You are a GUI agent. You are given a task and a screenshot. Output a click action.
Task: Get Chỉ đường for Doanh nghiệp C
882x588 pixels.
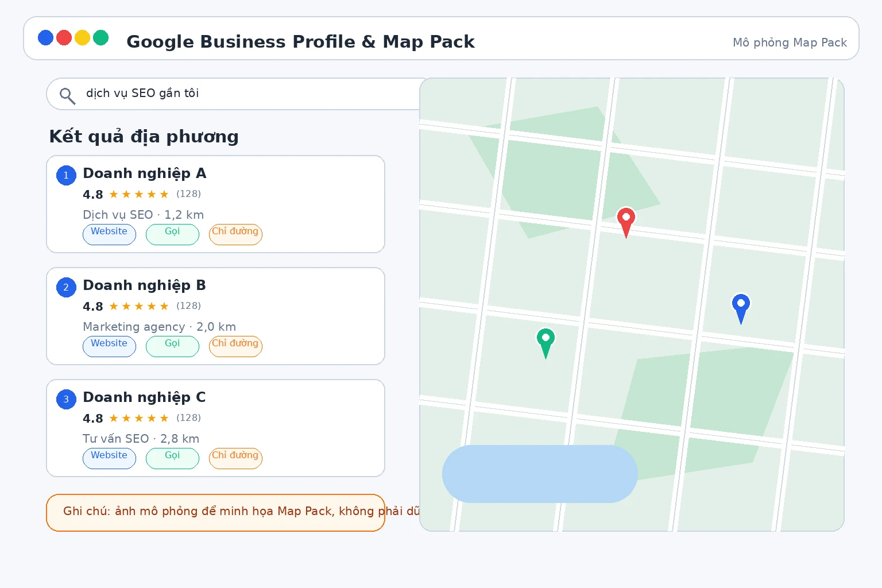[235, 458]
